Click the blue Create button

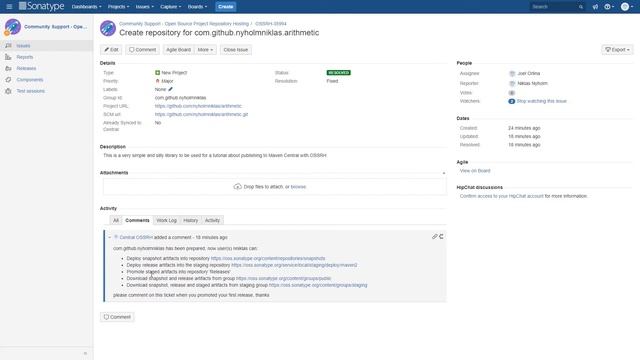[x=226, y=7]
